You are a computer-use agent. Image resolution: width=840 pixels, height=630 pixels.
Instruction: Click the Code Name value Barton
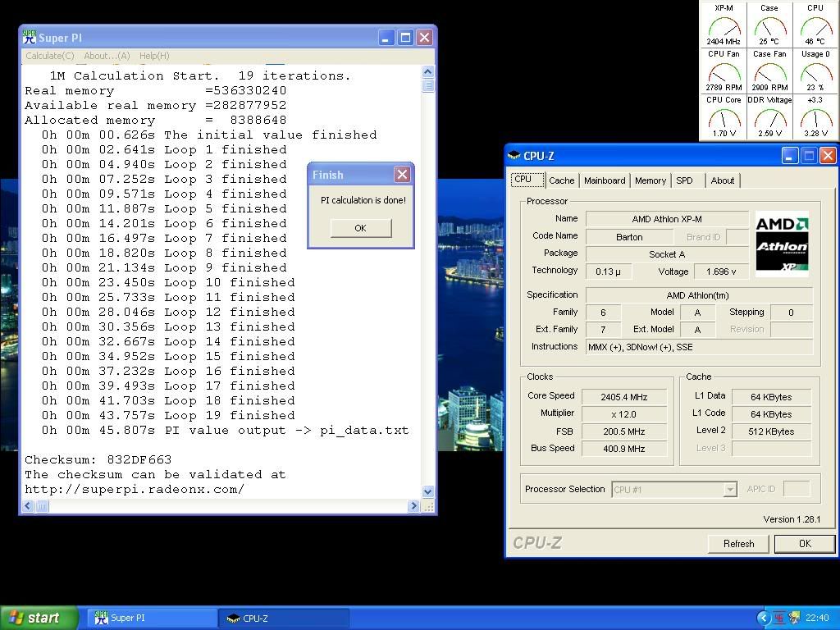pyautogui.click(x=629, y=237)
